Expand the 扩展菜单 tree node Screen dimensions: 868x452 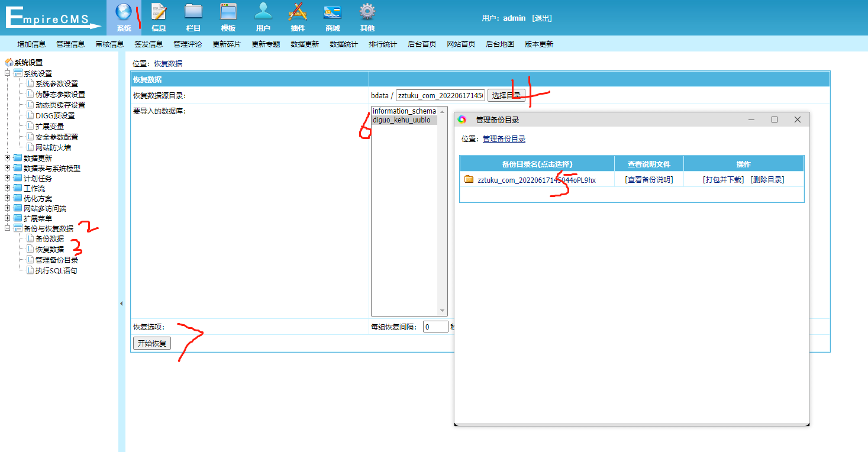7,218
